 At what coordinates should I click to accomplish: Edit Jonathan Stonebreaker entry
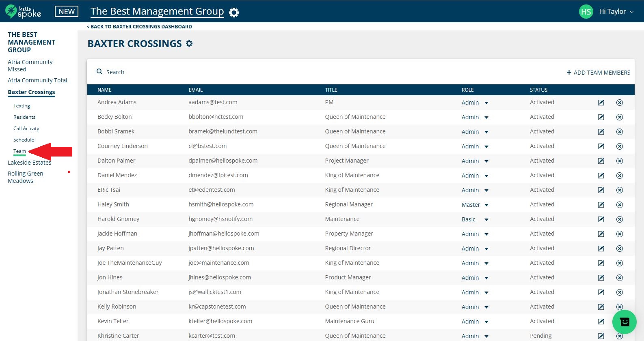[601, 292]
